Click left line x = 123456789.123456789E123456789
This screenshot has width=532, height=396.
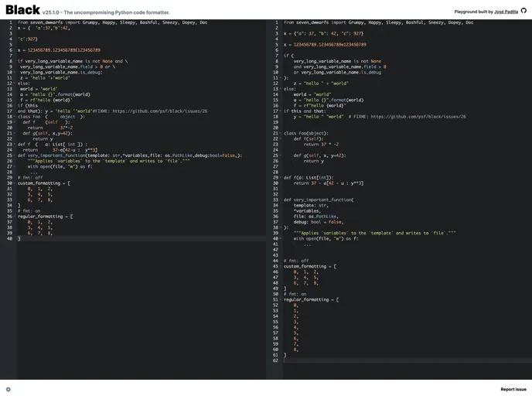click(x=59, y=50)
